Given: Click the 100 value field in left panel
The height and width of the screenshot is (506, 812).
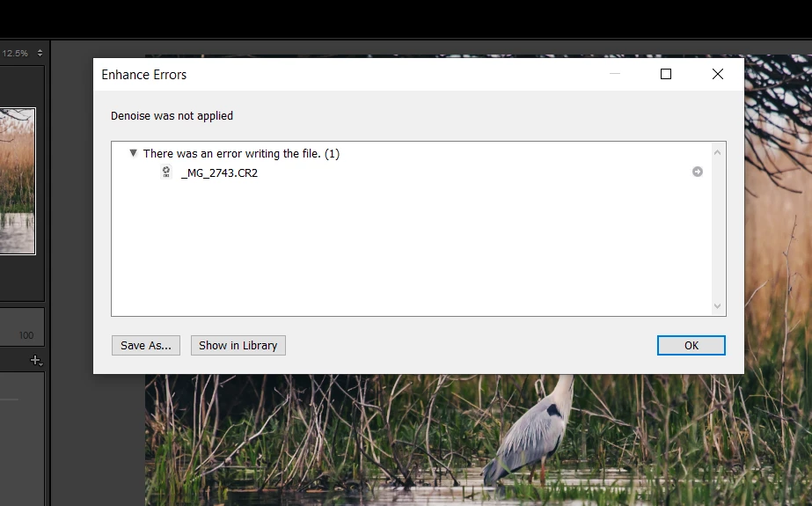Looking at the screenshot, I should 26,335.
